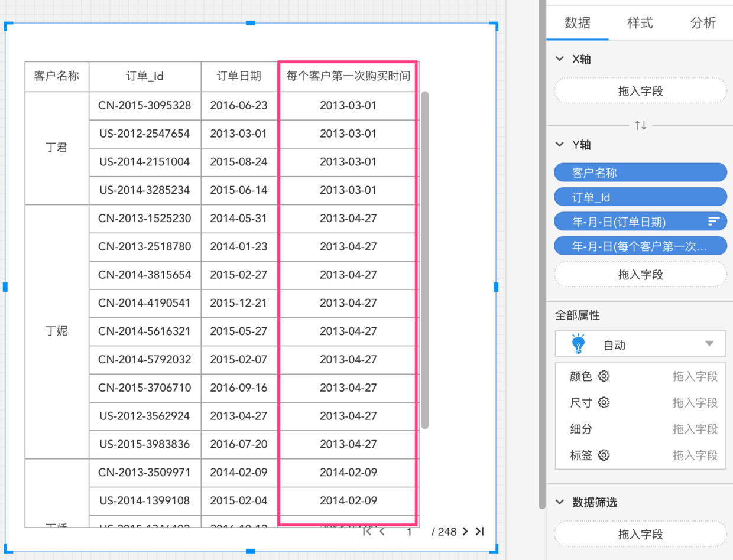The height and width of the screenshot is (560, 733).
Task: Select the 丁妮 customer cell
Action: (57, 331)
